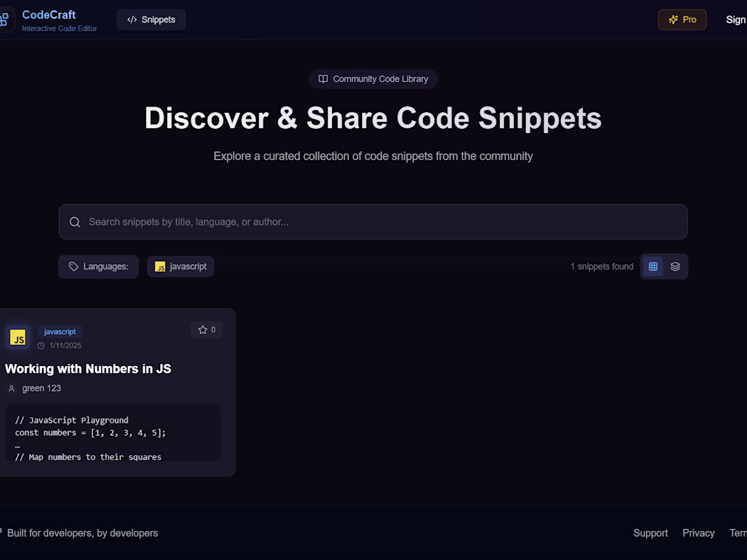
Task: Click the tag icon beside Languages
Action: (73, 267)
